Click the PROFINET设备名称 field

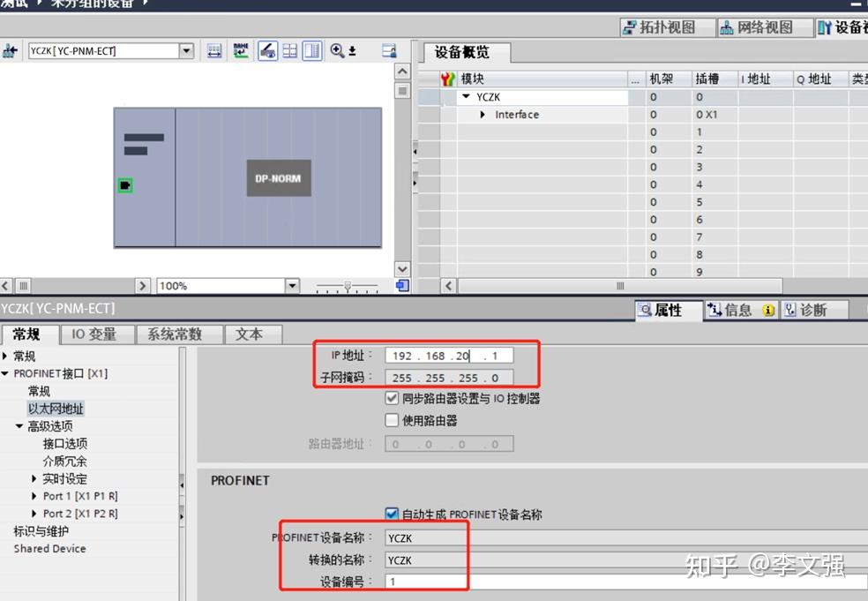click(626, 537)
